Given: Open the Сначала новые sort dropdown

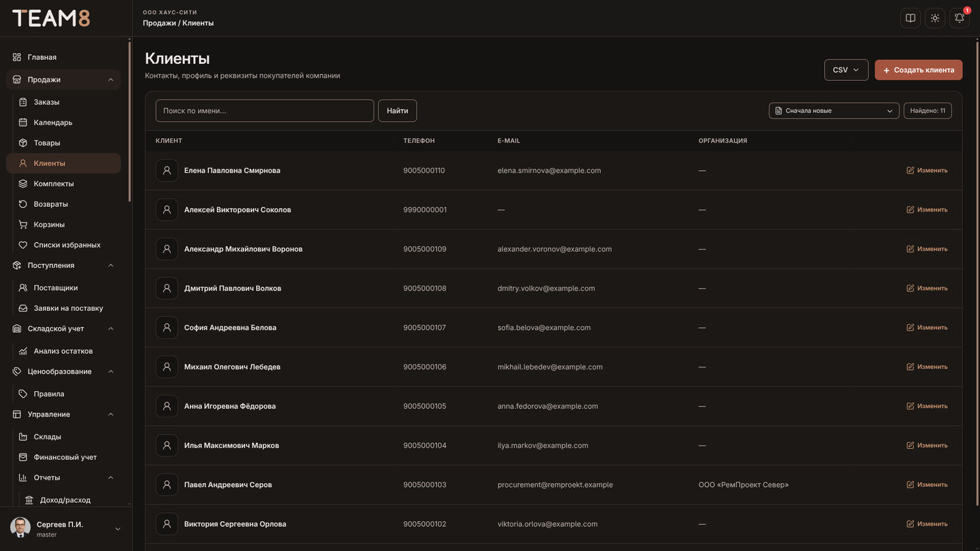Looking at the screenshot, I should coord(834,111).
